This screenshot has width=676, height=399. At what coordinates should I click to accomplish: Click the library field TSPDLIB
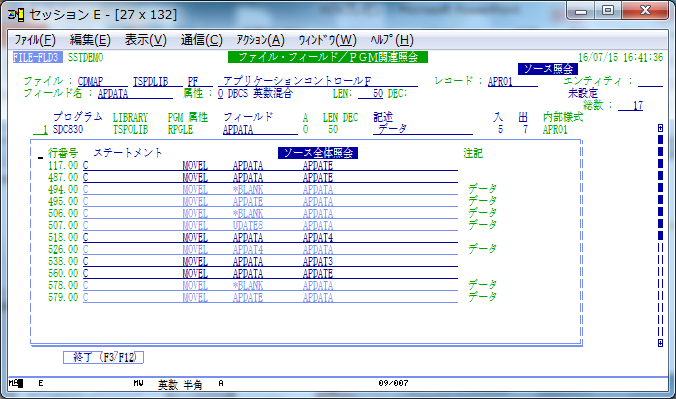(x=157, y=82)
